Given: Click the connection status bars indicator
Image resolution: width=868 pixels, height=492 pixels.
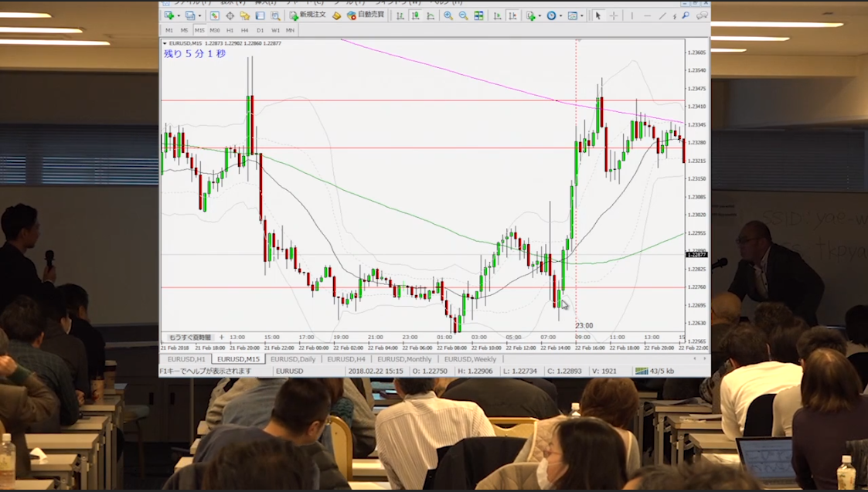Looking at the screenshot, I should coord(642,372).
